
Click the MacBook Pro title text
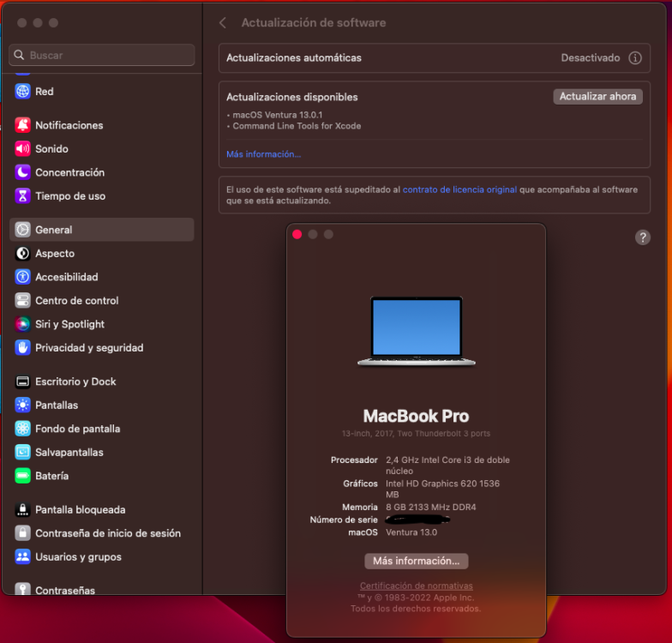coord(417,417)
